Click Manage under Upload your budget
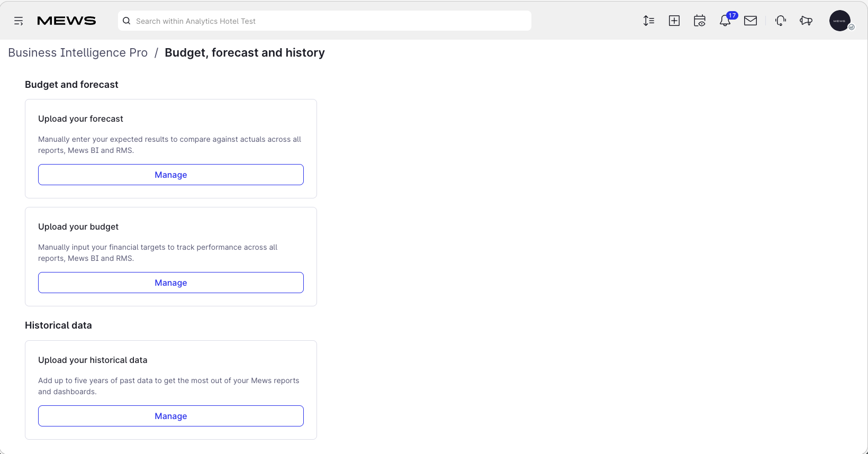The image size is (868, 454). click(x=171, y=283)
